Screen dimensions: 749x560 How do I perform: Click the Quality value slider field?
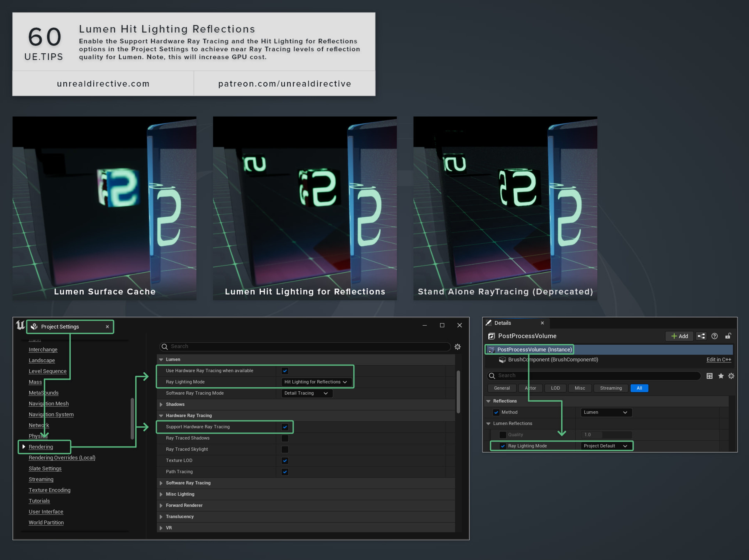[x=606, y=435]
